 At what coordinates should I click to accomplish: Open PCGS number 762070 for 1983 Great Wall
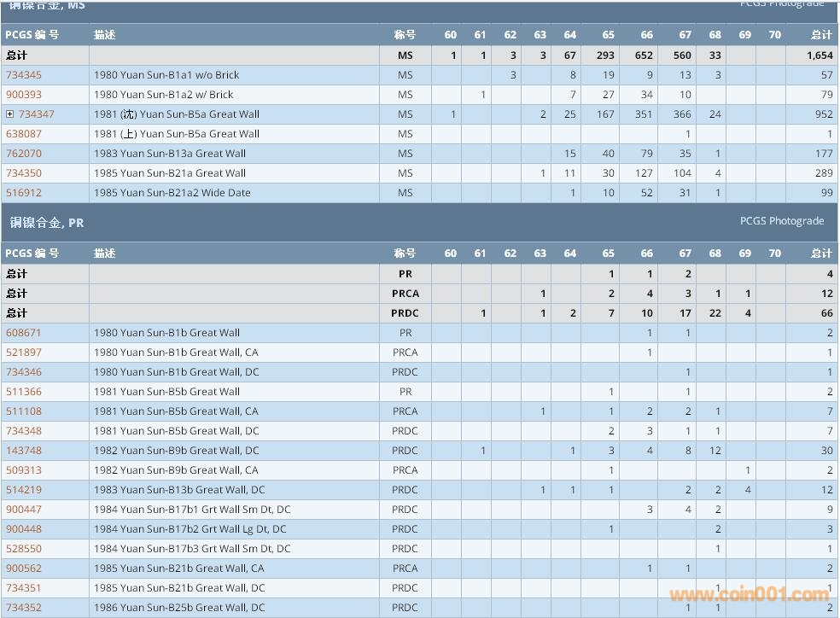point(23,154)
